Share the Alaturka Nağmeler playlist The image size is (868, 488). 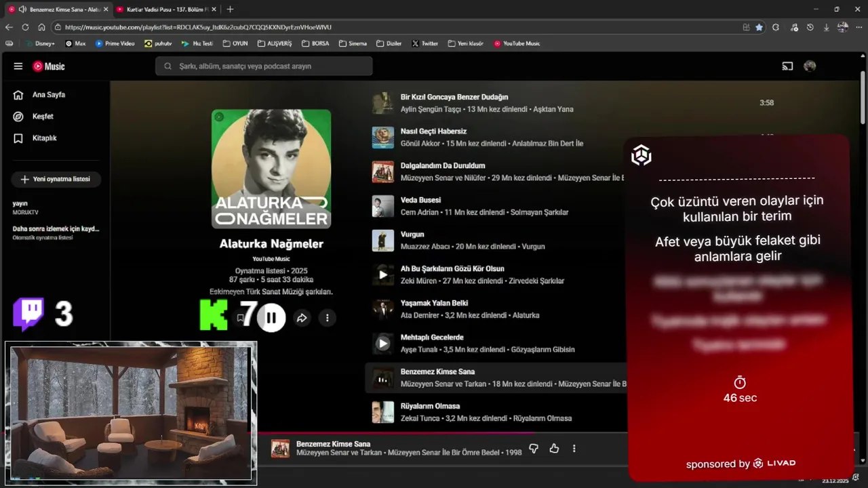point(302,317)
